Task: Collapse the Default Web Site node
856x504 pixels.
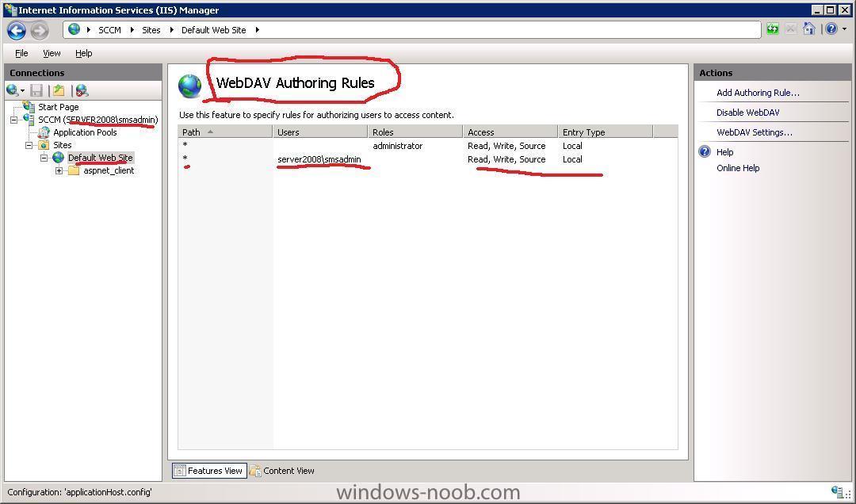Action: [44, 158]
